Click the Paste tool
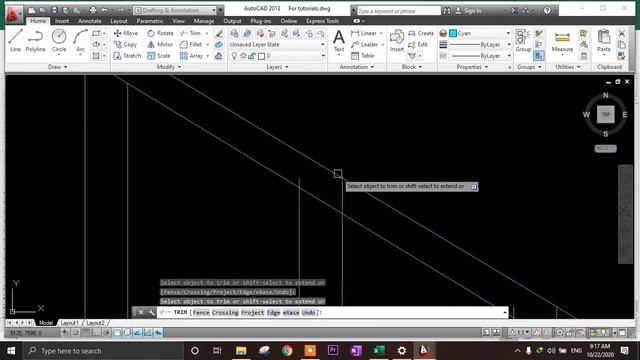 (x=604, y=41)
